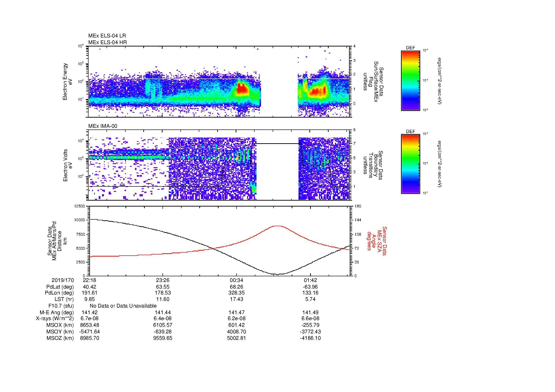Viewport: 555px width, 392px height.
Task: Select the lower DEF color bar
Action: click(x=410, y=164)
